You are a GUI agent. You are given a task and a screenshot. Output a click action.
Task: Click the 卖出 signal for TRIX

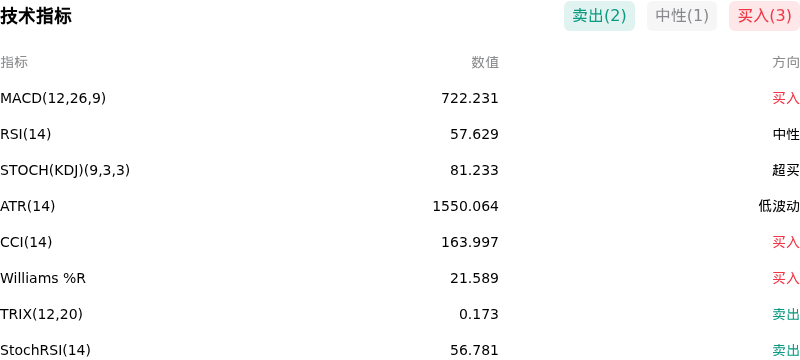786,314
